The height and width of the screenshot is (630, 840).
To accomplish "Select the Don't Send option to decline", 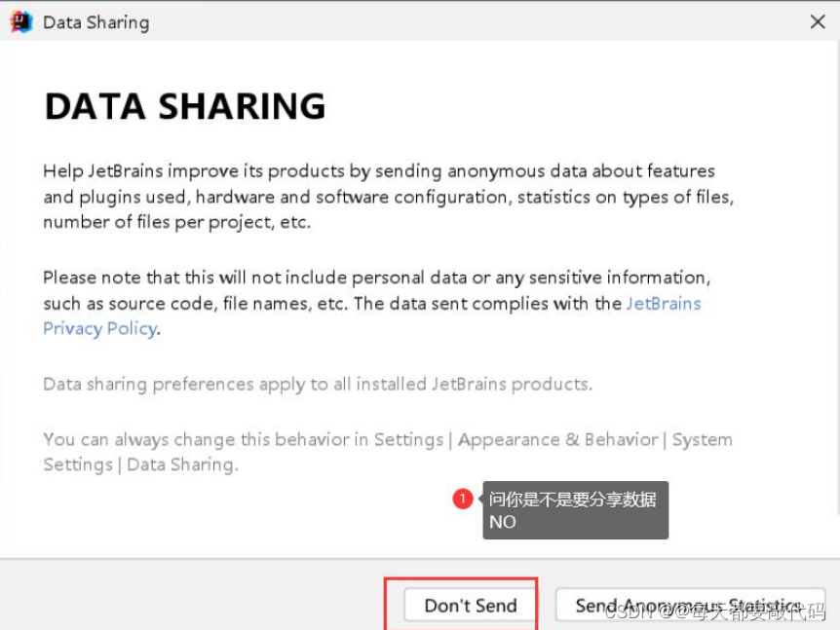I will point(469,605).
